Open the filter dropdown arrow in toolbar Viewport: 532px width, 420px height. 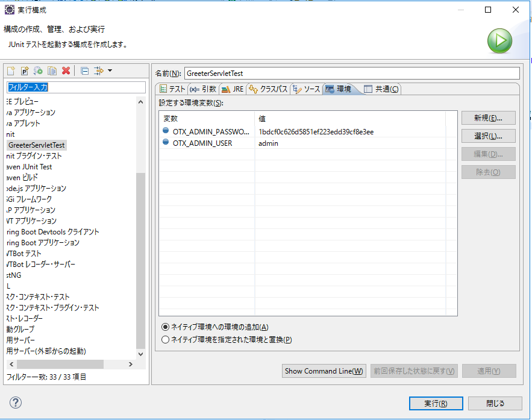[x=110, y=71]
